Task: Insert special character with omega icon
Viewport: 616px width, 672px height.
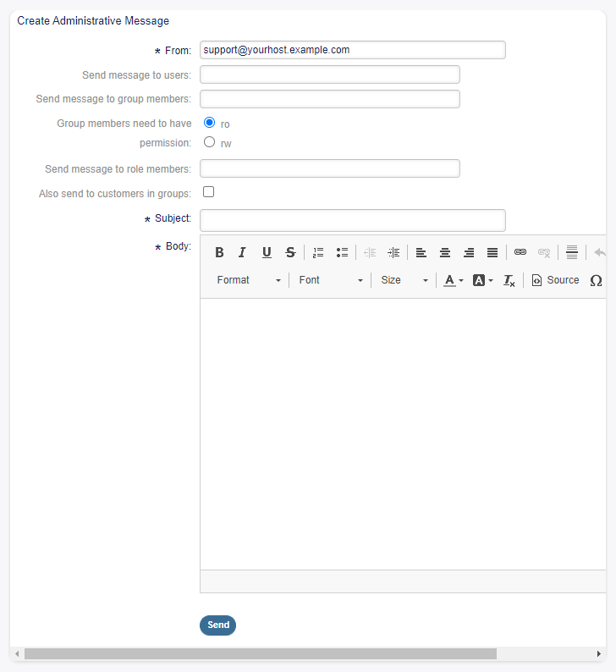Action: 596,280
